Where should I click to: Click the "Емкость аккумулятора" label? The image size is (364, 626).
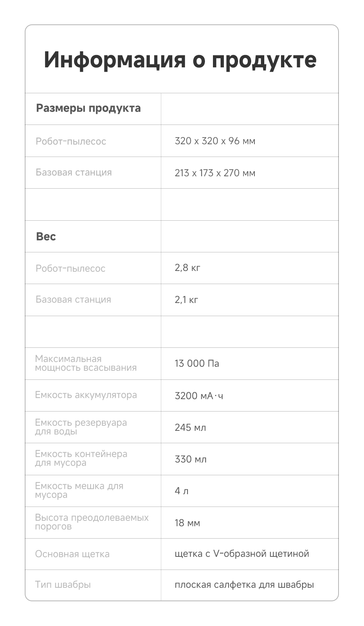tap(86, 395)
